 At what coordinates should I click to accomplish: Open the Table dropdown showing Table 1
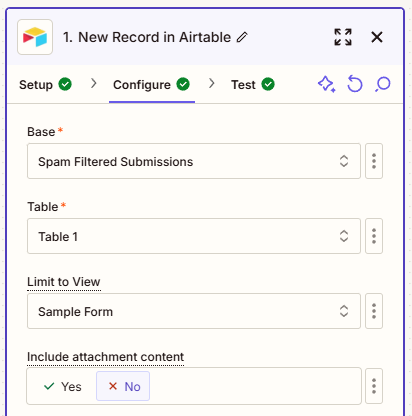pyautogui.click(x=194, y=236)
